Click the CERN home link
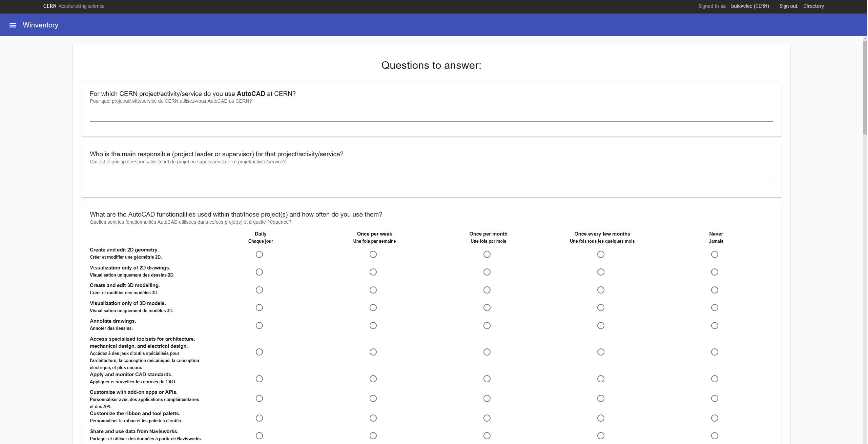The height and width of the screenshot is (444, 868). [x=49, y=6]
